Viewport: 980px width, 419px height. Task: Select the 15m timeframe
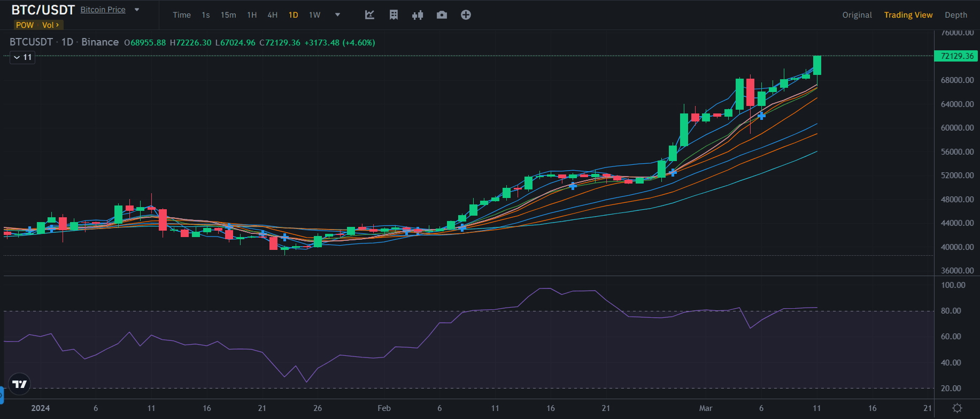click(228, 15)
